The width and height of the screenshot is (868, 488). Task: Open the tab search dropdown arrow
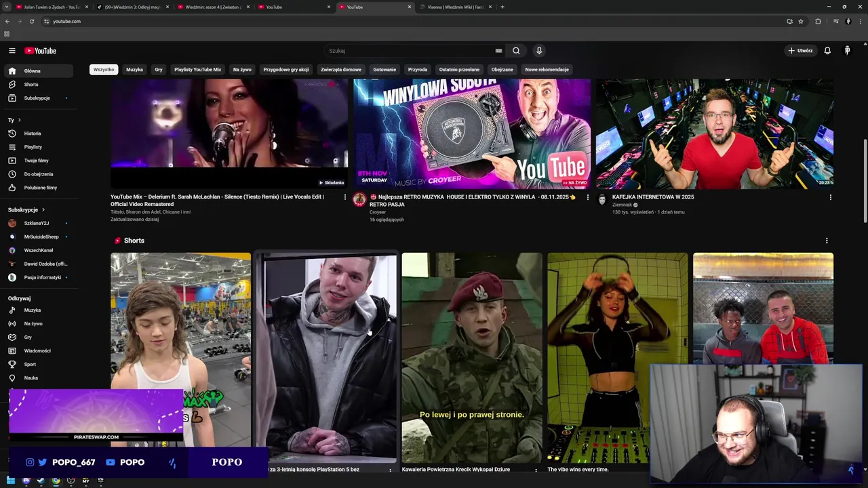click(x=8, y=7)
